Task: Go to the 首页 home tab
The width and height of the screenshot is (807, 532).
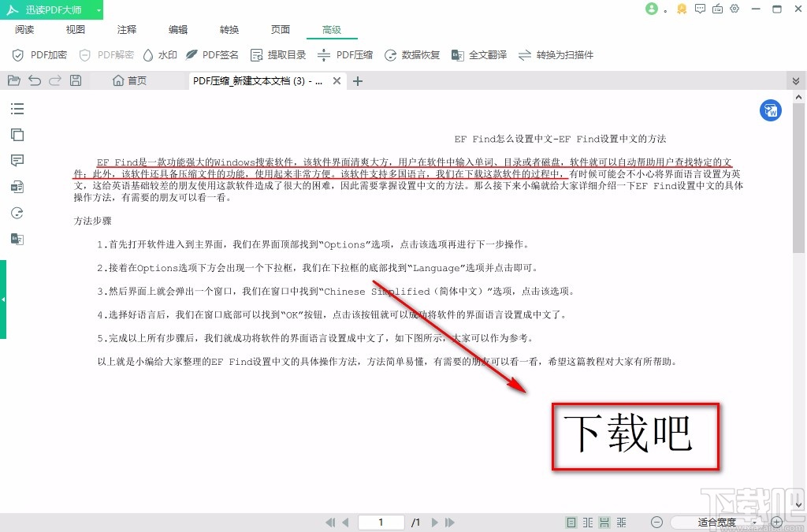Action: (x=130, y=80)
